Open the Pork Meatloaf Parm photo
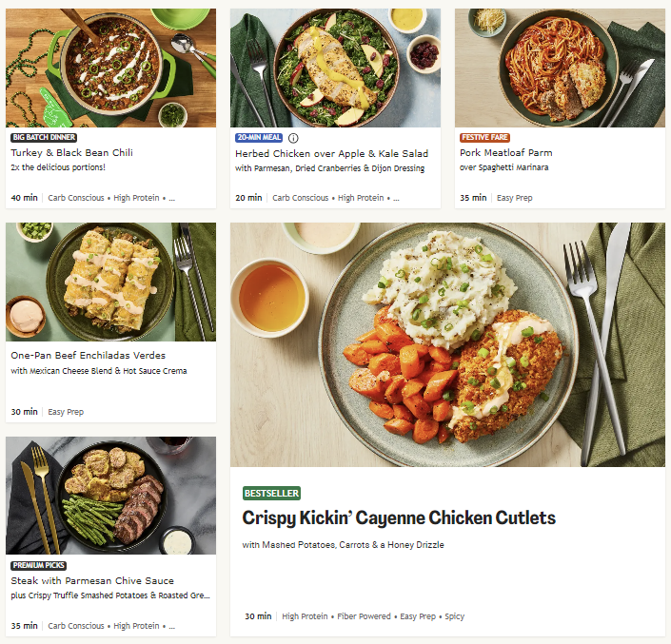The width and height of the screenshot is (671, 644). click(x=560, y=68)
